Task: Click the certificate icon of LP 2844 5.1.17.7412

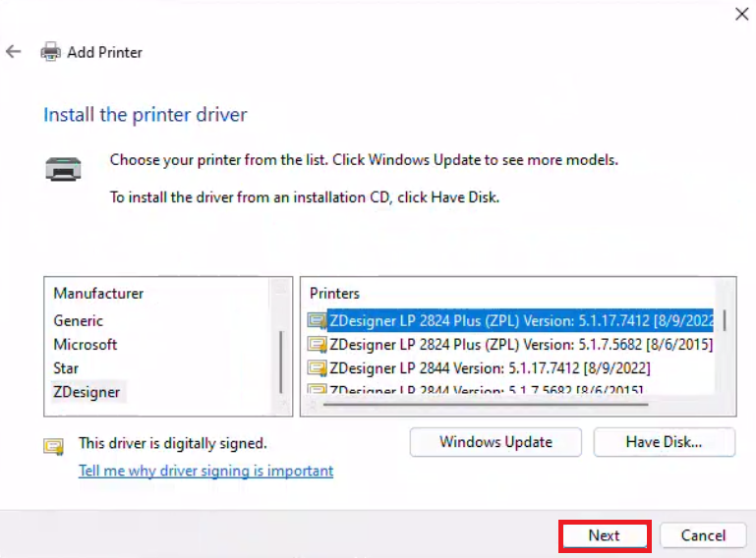Action: [x=317, y=368]
